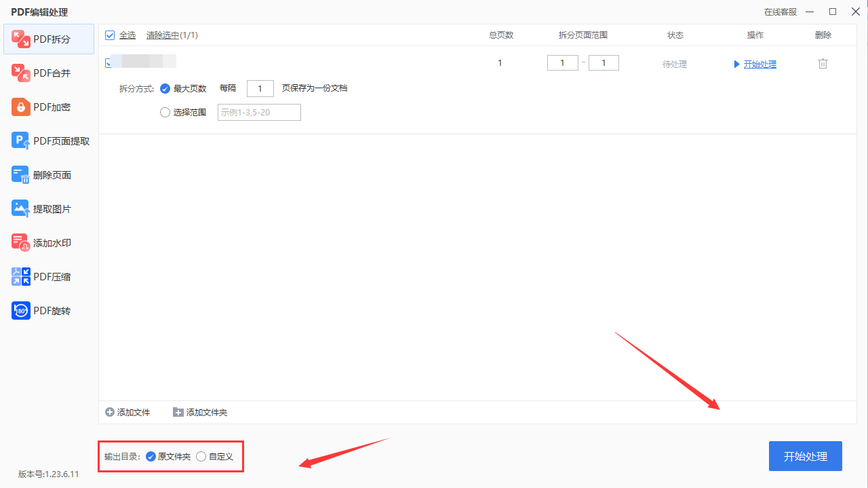
Task: Toggle the file row checkbox
Action: tap(108, 63)
